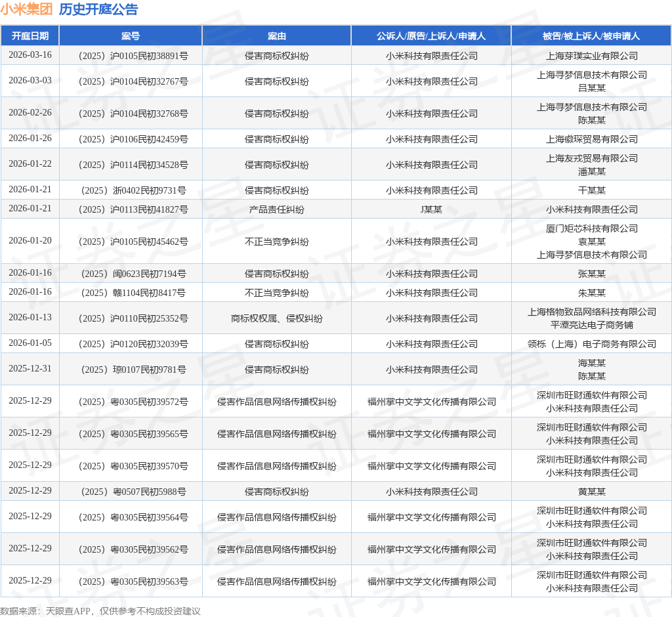Click date cell 2025-12-31
The height and width of the screenshot is (617, 672).
click(30, 369)
